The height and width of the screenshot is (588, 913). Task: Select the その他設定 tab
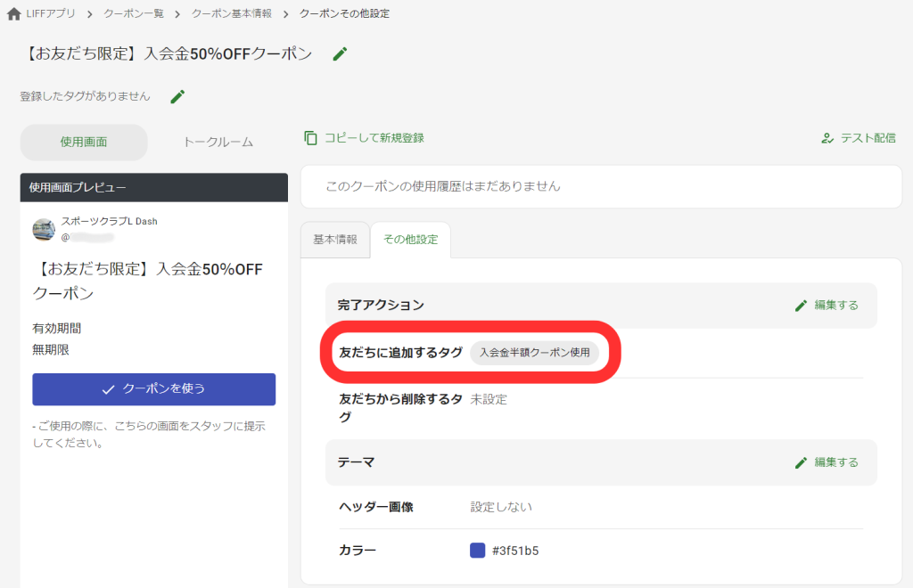tap(410, 239)
